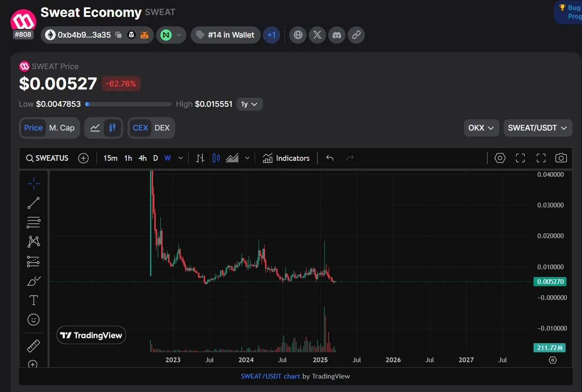Screen dimensions: 582x392
Task: Open the 1y time range dropdown
Action: 249,104
